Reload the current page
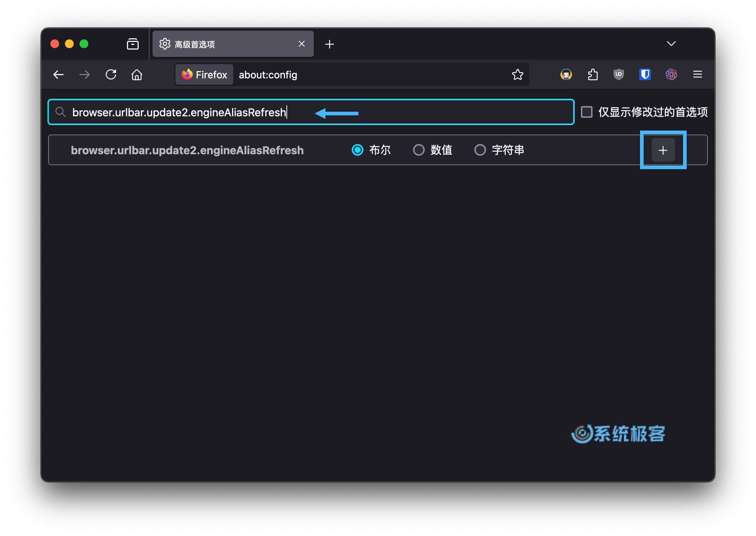The image size is (756, 536). (x=111, y=75)
